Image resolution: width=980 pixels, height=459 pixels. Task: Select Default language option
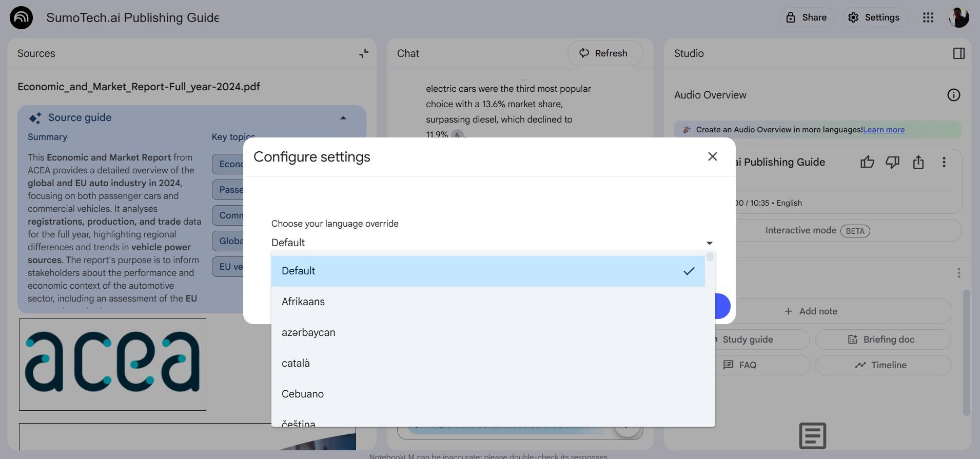coord(488,271)
